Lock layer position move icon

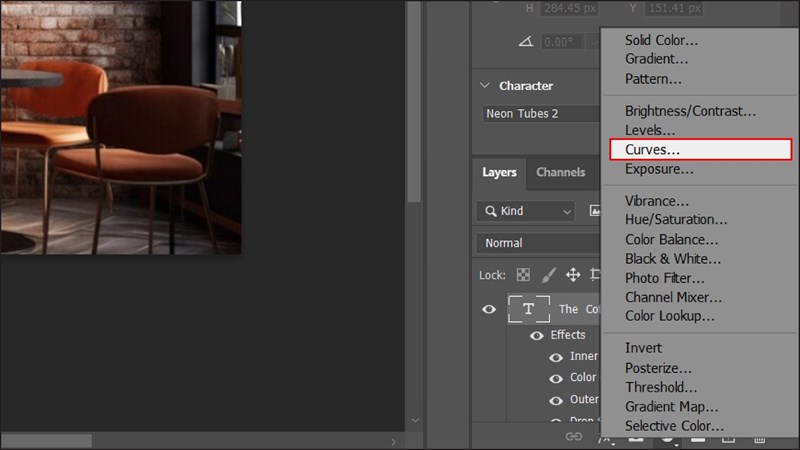tap(573, 275)
